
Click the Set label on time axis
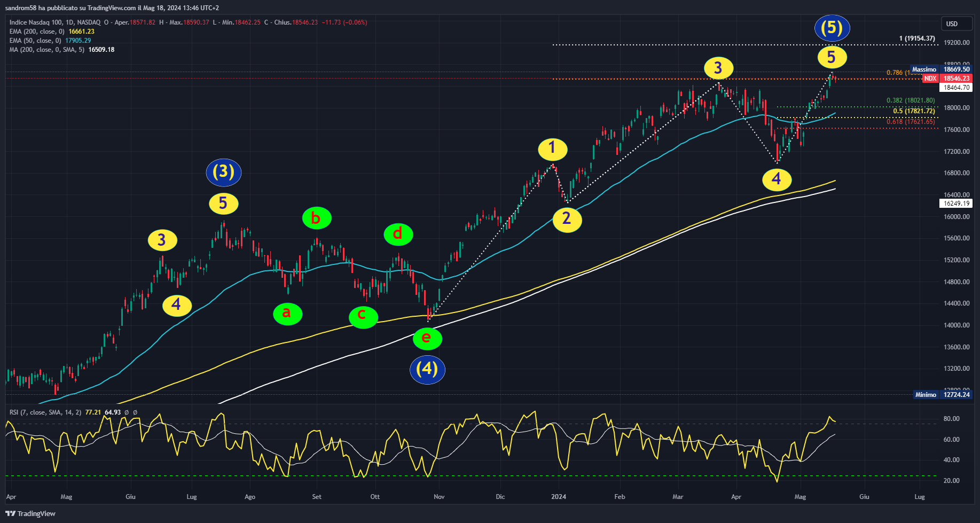(x=317, y=497)
